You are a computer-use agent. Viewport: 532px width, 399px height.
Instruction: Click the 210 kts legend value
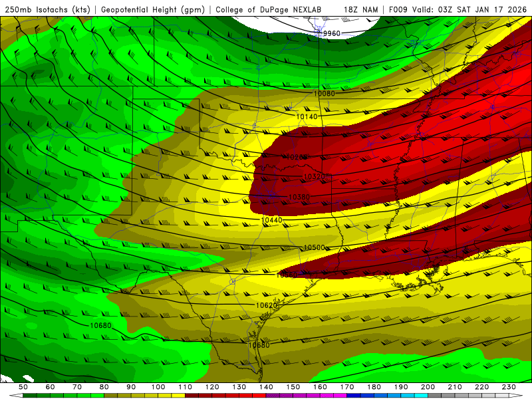point(455,387)
